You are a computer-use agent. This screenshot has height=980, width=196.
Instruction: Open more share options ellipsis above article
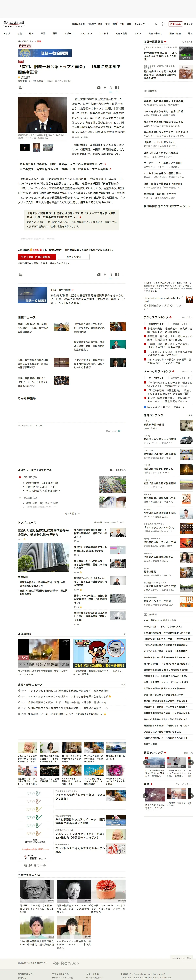pos(123,88)
